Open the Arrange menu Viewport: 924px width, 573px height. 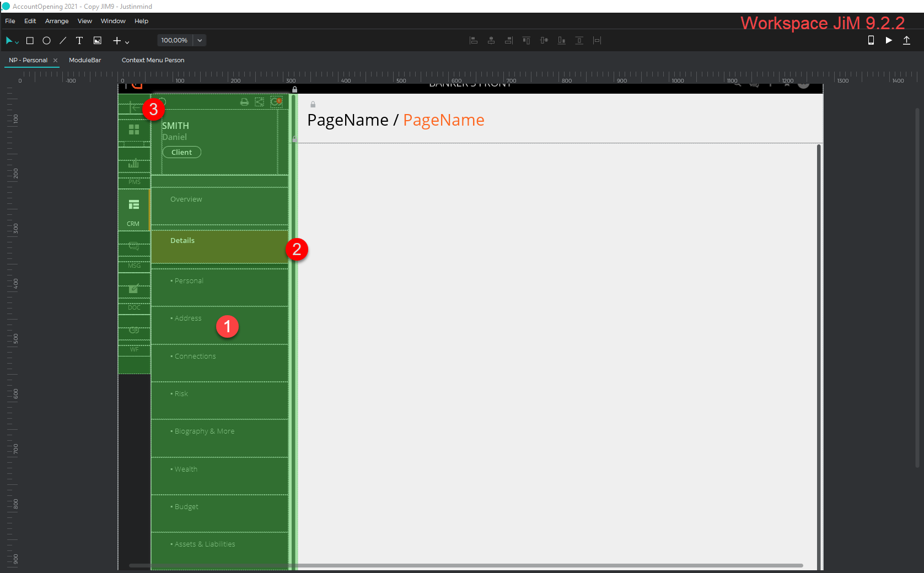pyautogui.click(x=57, y=21)
